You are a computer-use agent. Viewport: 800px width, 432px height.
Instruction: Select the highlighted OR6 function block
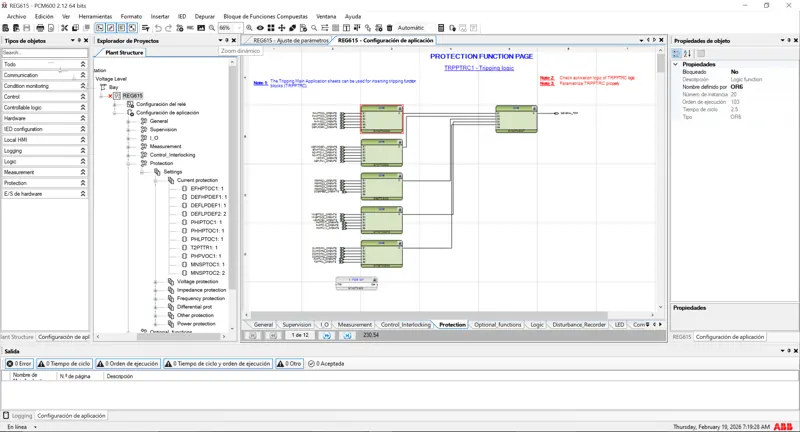pyautogui.click(x=382, y=119)
